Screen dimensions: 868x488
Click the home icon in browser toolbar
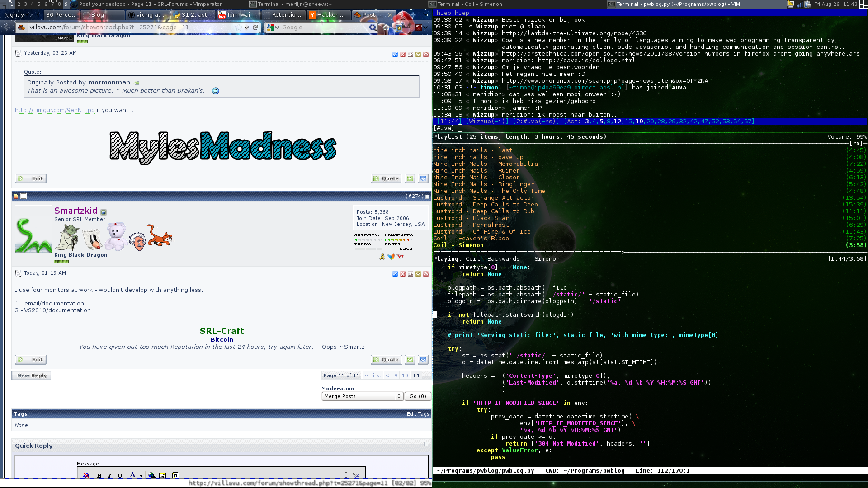click(x=386, y=28)
